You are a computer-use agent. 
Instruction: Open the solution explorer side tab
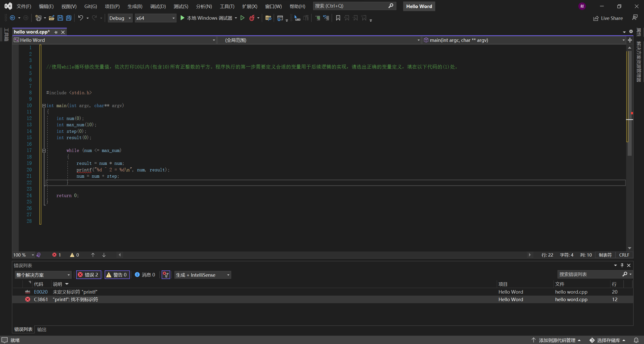pos(638,61)
